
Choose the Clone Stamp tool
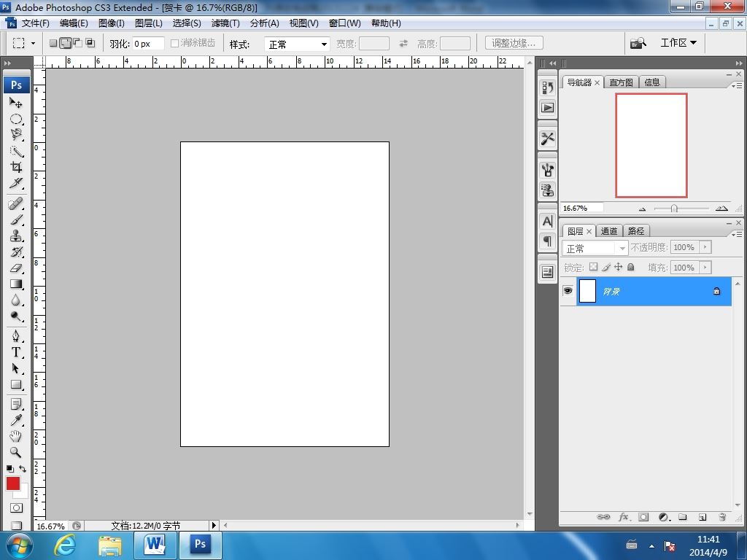click(x=16, y=236)
